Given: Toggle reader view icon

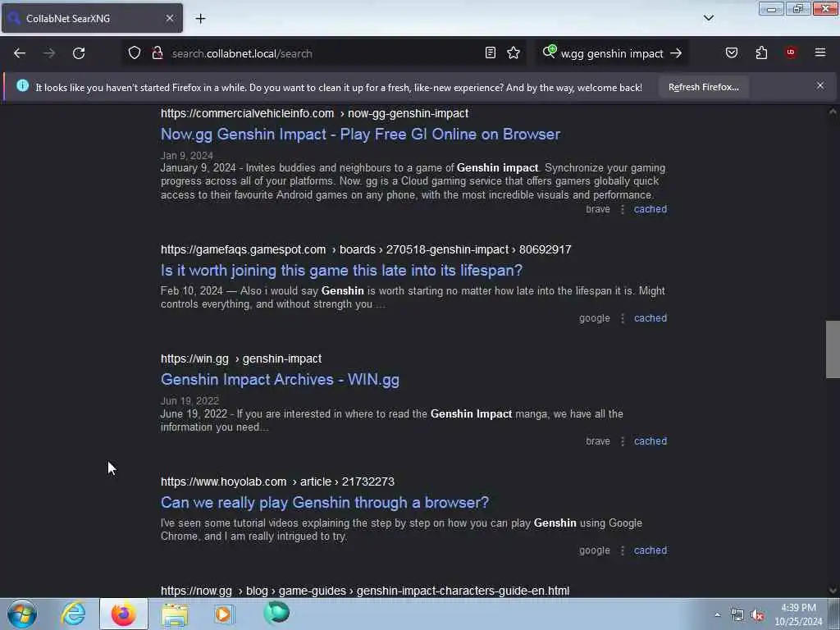Looking at the screenshot, I should 491,53.
